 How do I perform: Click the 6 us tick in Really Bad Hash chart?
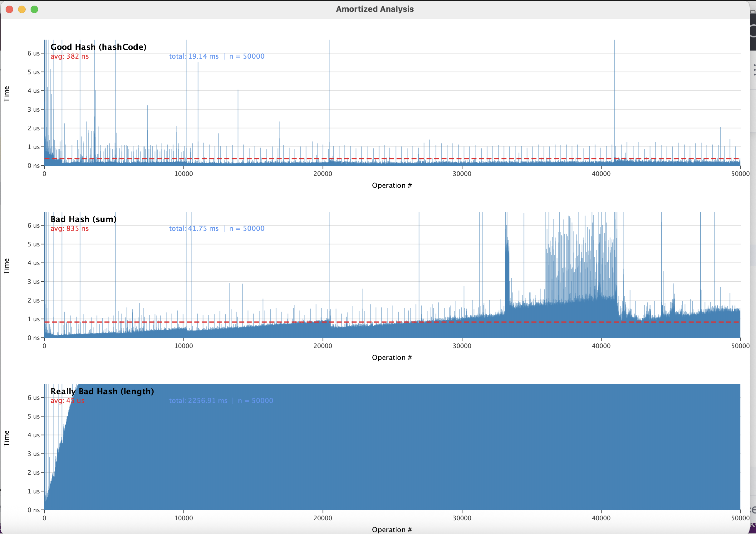click(33, 397)
